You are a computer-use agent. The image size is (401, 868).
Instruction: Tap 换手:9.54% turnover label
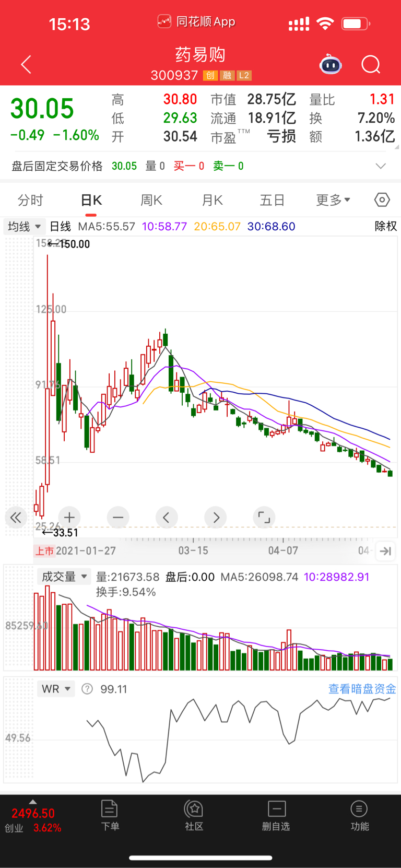(126, 592)
